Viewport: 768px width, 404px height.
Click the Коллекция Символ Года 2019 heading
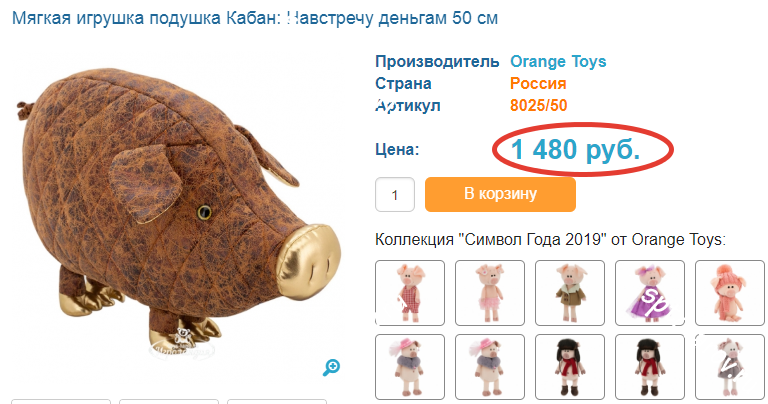coord(550,239)
